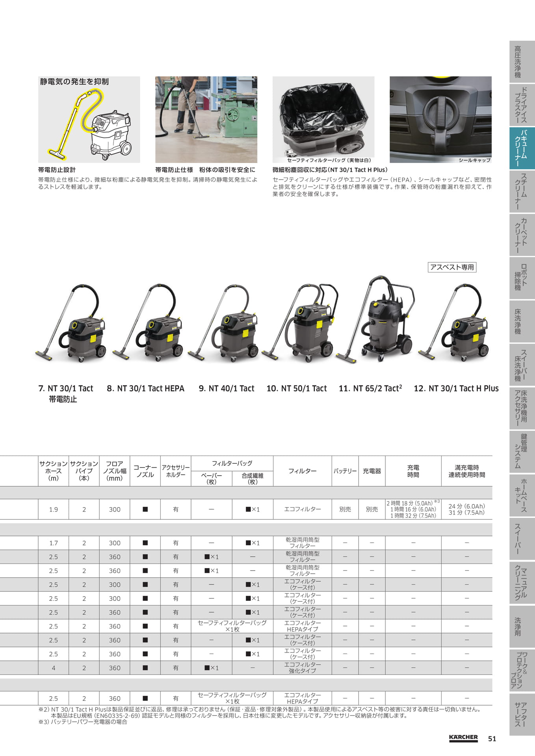This screenshot has width=535, height=756.
Task: Select the NT 65/2 Tact² product image
Action: tap(375, 319)
